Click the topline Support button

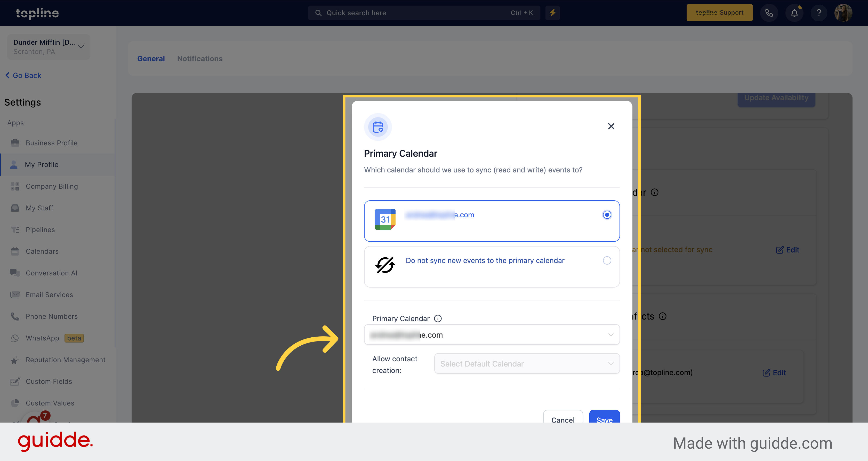tap(719, 13)
